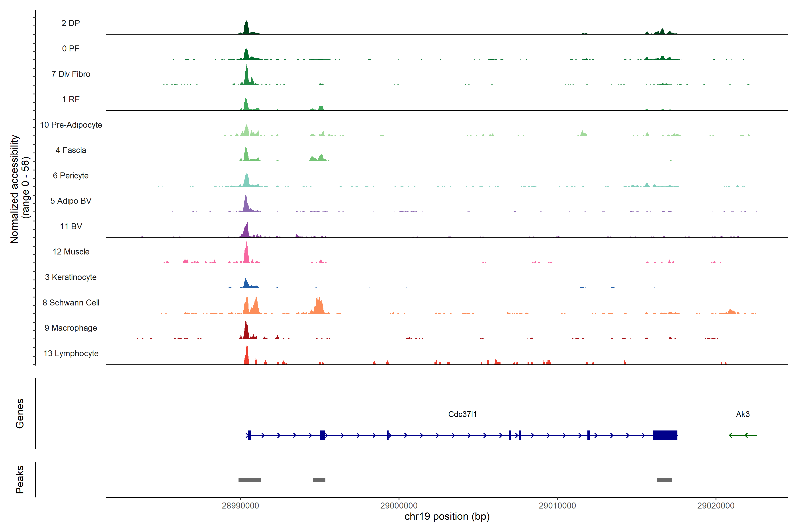Image resolution: width=798 pixels, height=532 pixels.
Task: Click the 29000000 axis tick label
Action: click(x=399, y=506)
